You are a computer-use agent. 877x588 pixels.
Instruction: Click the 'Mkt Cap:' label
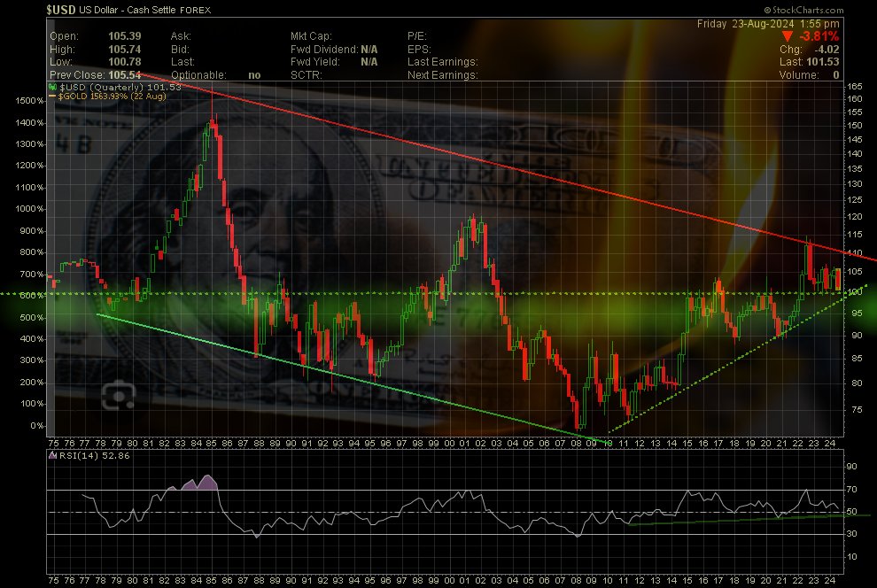[311, 36]
